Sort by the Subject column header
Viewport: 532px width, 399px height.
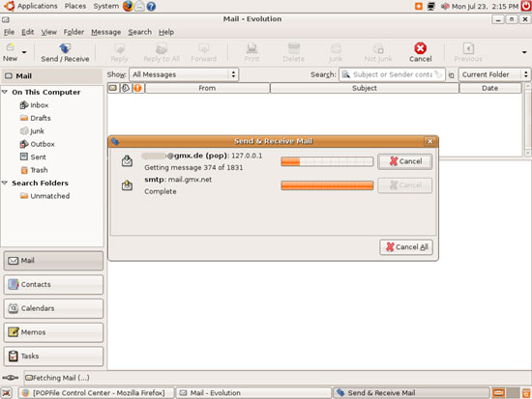coord(365,88)
